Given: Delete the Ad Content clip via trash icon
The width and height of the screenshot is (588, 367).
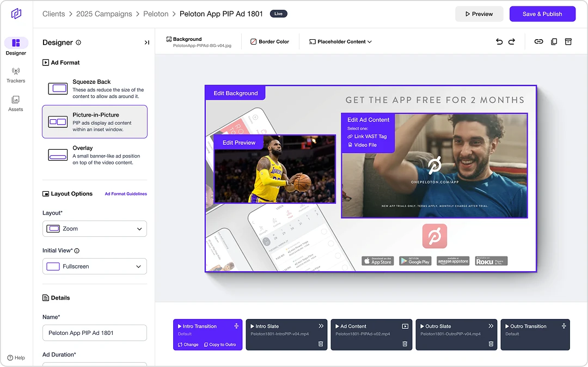Looking at the screenshot, I should point(405,344).
